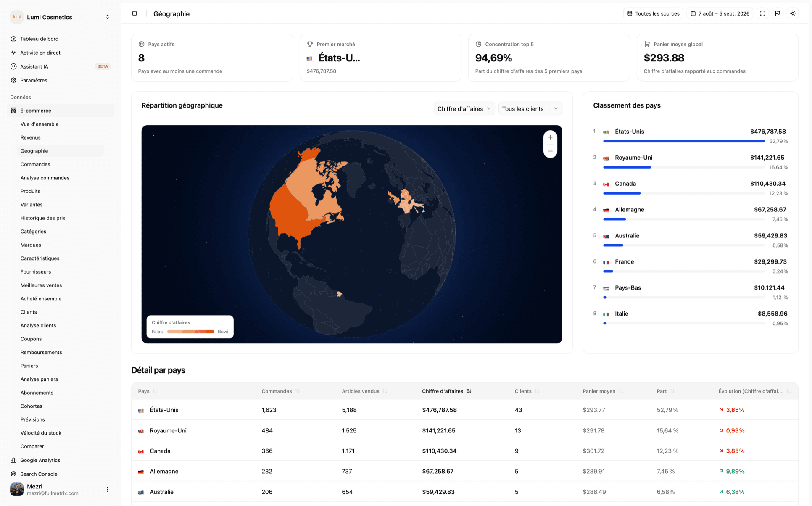Click États-Unis revenue bar in ranking
This screenshot has height=506, width=812.
pyautogui.click(x=683, y=141)
